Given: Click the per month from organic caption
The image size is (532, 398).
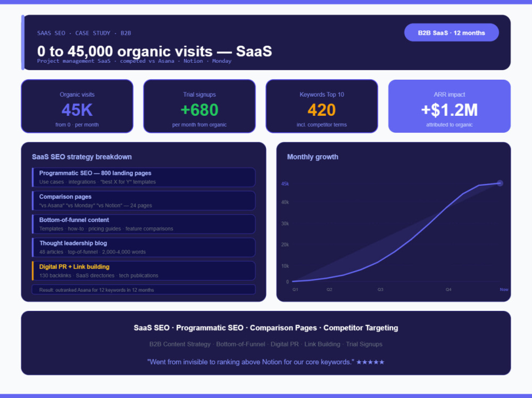Looking at the screenshot, I should coord(199,125).
